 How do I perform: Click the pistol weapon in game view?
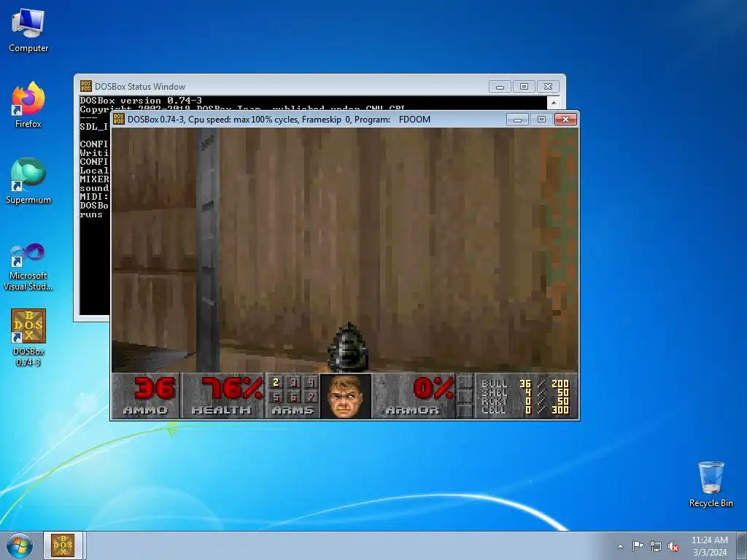[x=348, y=348]
